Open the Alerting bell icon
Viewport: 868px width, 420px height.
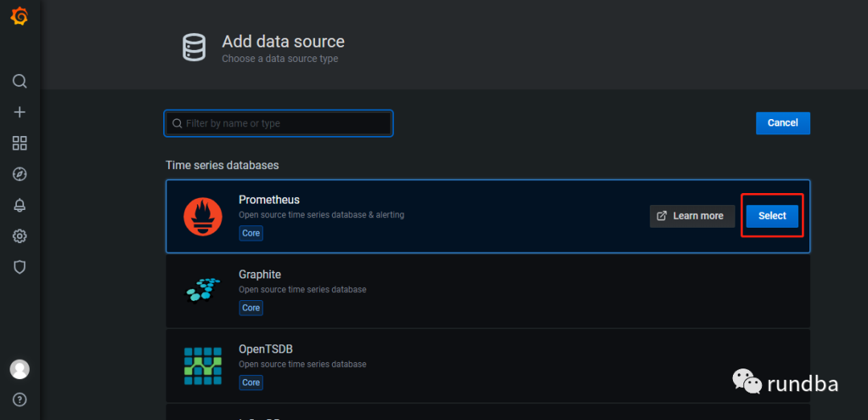pos(20,205)
